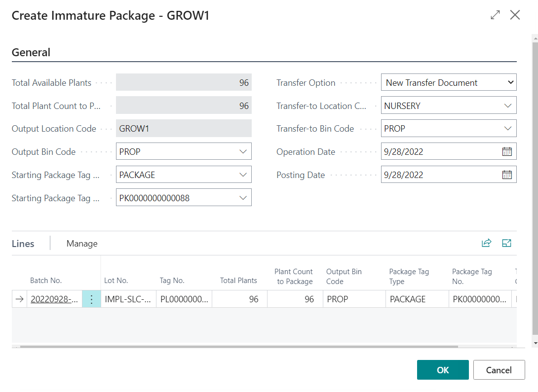Click the Cancel button
This screenshot has width=538, height=392.
499,370
